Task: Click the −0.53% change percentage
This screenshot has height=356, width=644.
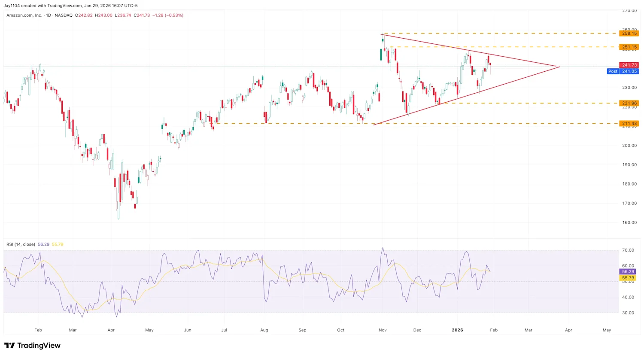Action: [174, 15]
